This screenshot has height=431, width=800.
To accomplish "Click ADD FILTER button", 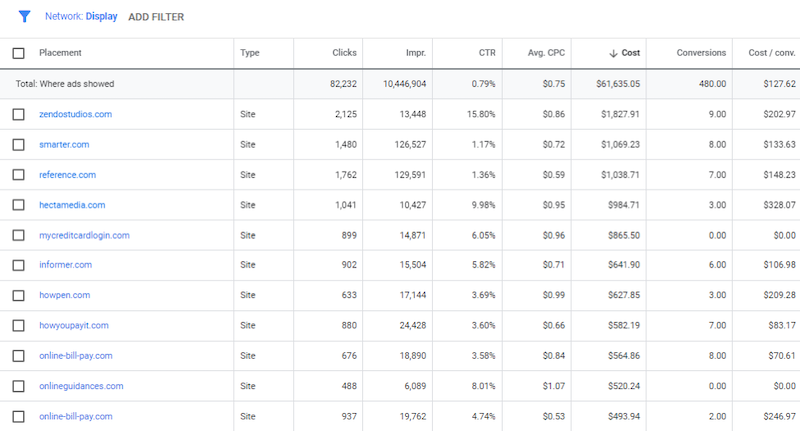I will (156, 17).
